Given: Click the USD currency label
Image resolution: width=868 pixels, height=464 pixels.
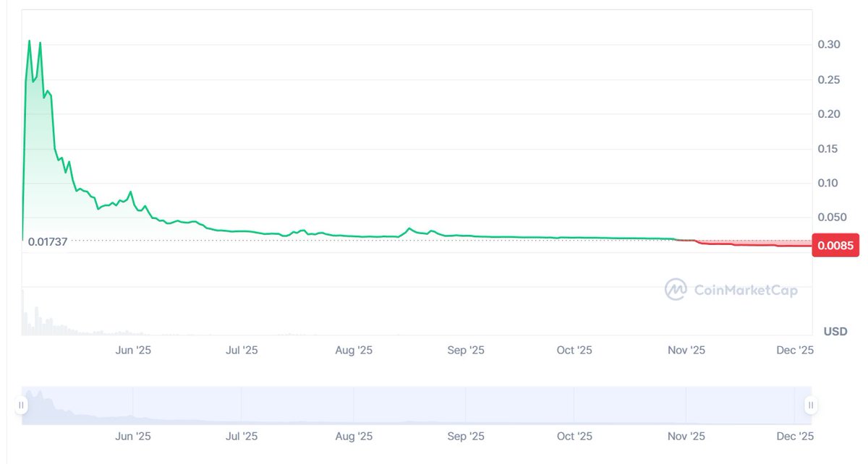Looking at the screenshot, I should click(835, 332).
